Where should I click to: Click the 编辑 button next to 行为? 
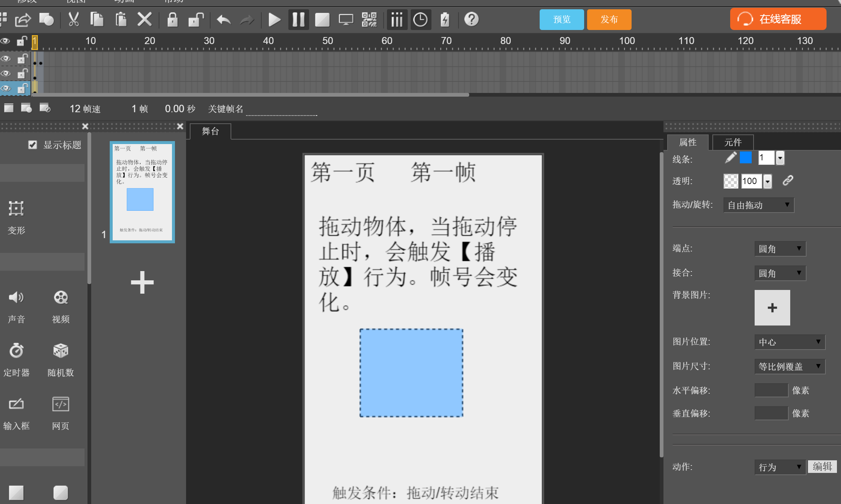822,467
